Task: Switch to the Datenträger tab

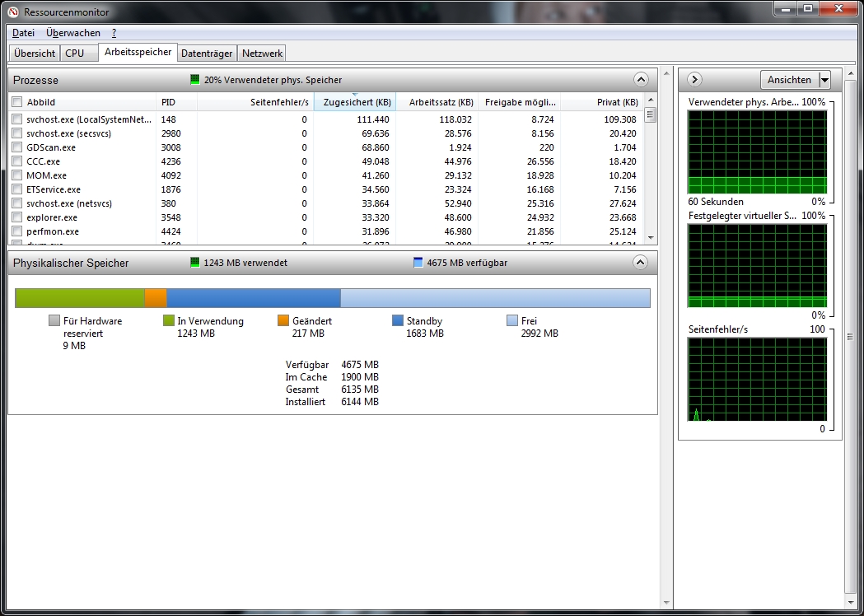Action: pyautogui.click(x=207, y=54)
